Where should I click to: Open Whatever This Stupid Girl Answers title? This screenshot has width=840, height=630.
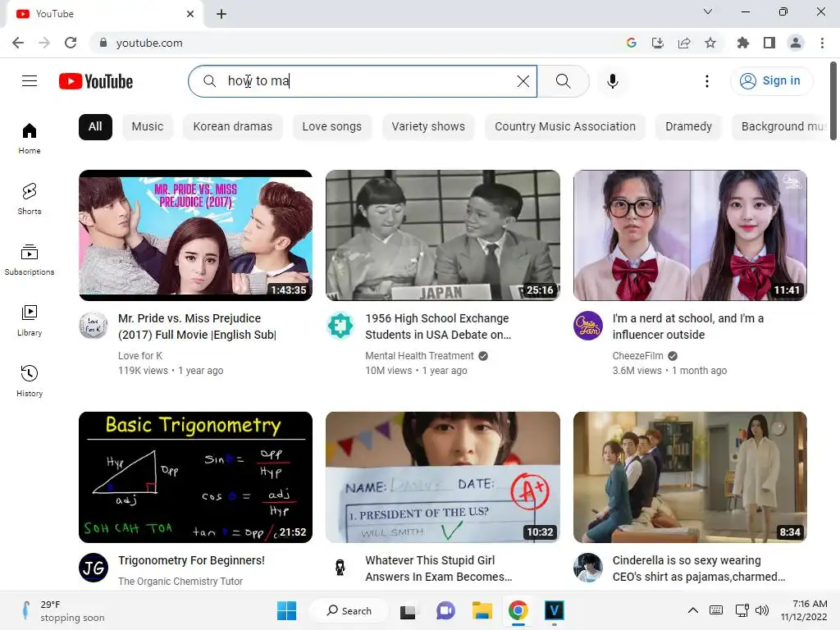pyautogui.click(x=438, y=568)
